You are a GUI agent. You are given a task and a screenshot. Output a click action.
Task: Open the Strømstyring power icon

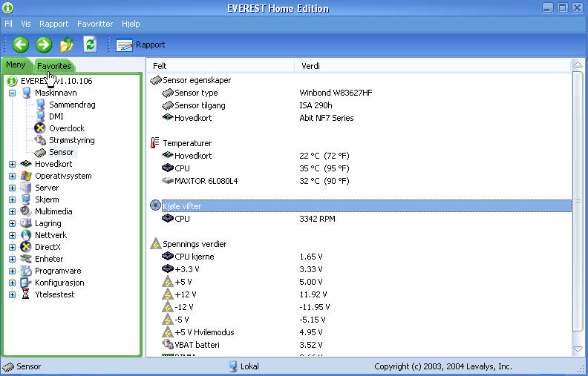(x=40, y=140)
